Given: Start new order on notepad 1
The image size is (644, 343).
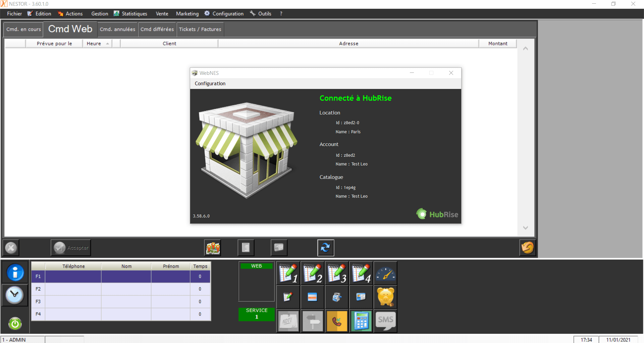Looking at the screenshot, I should tap(288, 274).
